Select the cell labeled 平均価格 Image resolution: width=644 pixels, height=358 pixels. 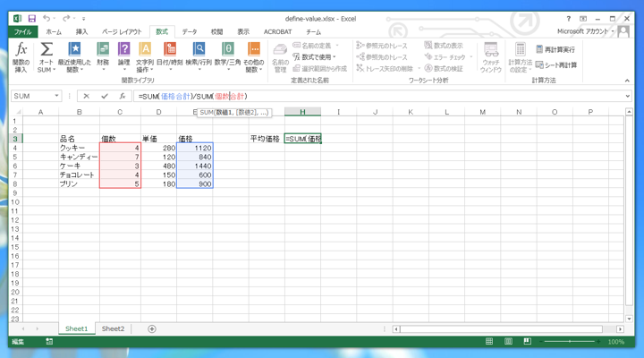click(x=267, y=139)
